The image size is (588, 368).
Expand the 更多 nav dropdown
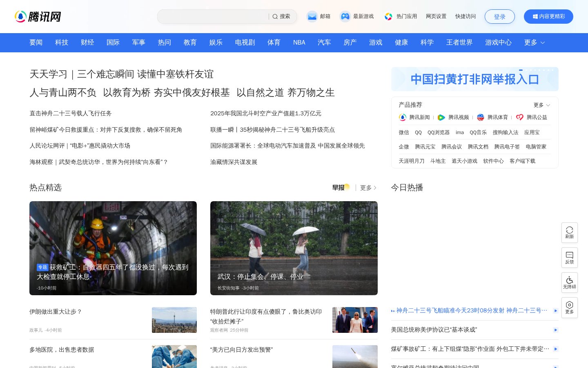535,43
